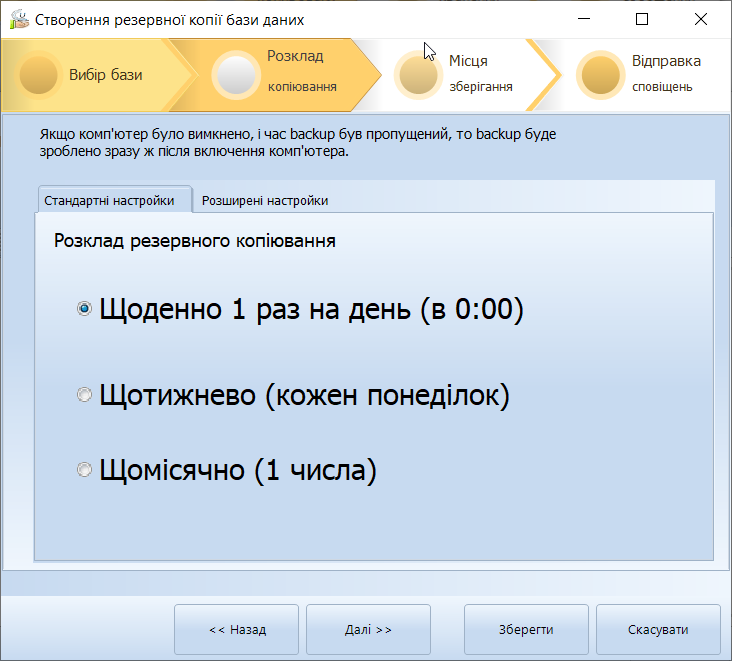Click the backup app icon in title bar
The height and width of the screenshot is (661, 732).
tap(19, 19)
